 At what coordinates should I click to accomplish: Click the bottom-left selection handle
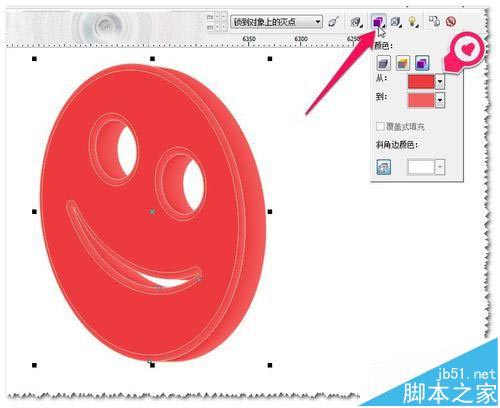coord(34,365)
